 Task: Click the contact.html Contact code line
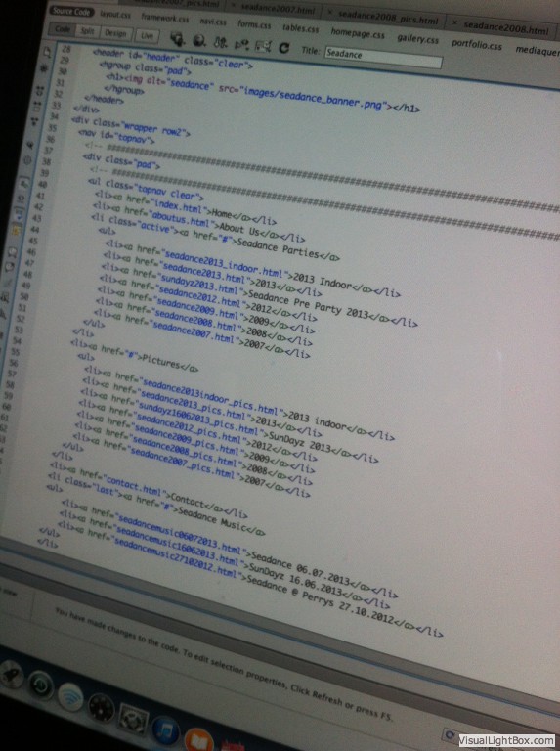148,491
